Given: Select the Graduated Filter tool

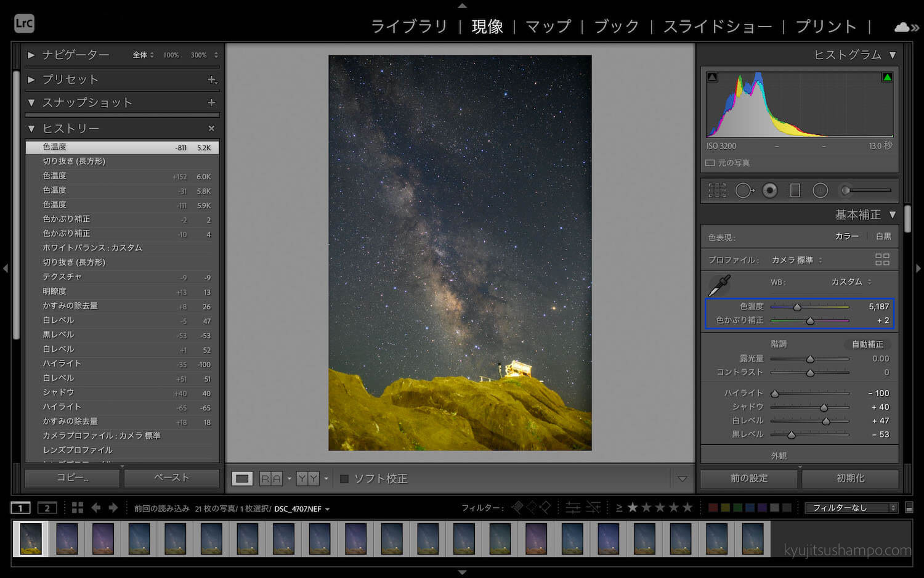Looking at the screenshot, I should (x=795, y=190).
